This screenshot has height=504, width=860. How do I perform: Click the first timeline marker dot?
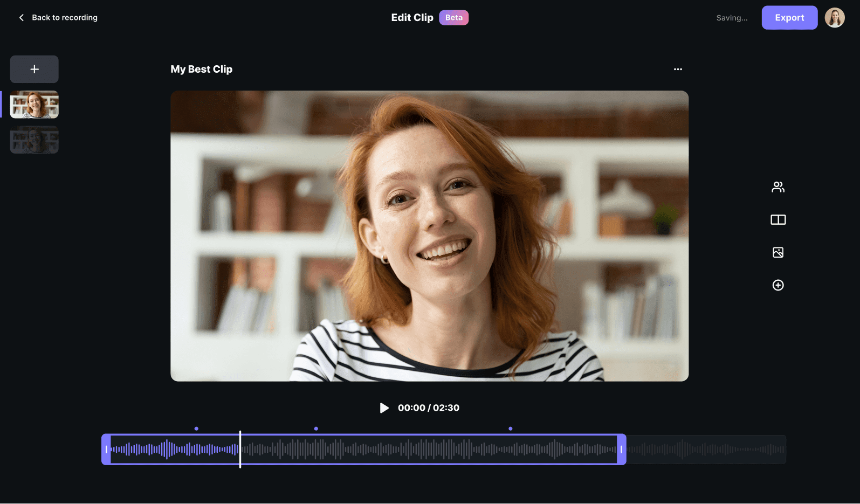[x=196, y=429]
